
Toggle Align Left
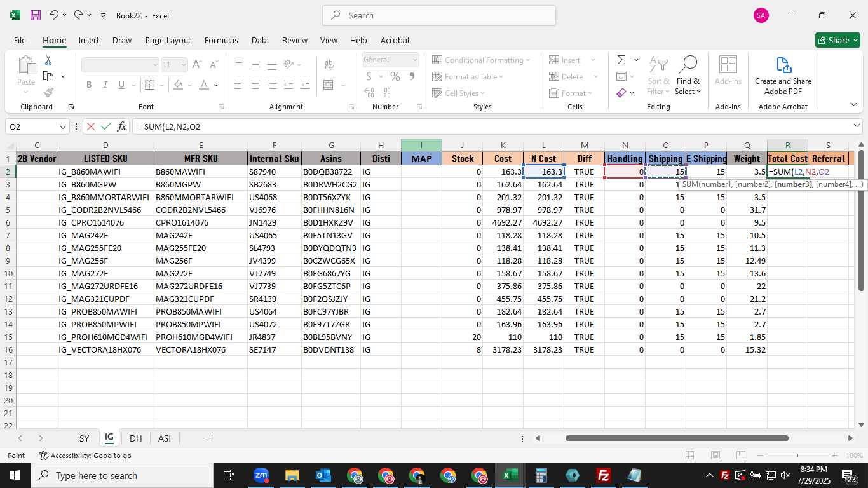pyautogui.click(x=239, y=85)
